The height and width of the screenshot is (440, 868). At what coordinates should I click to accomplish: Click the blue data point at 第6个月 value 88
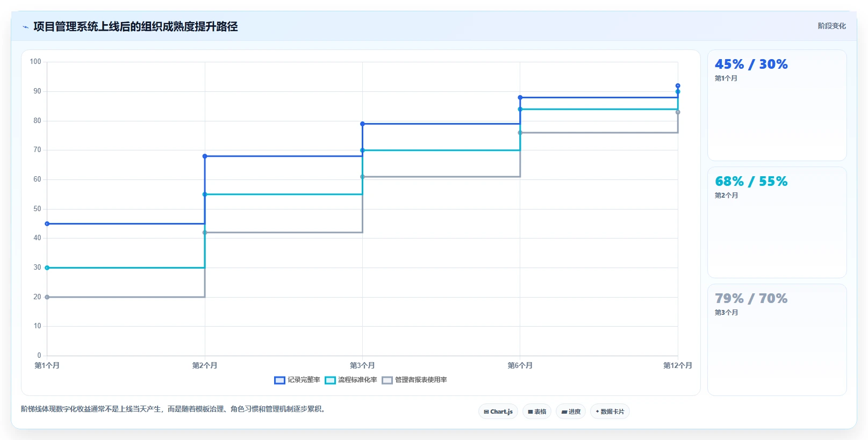click(520, 98)
